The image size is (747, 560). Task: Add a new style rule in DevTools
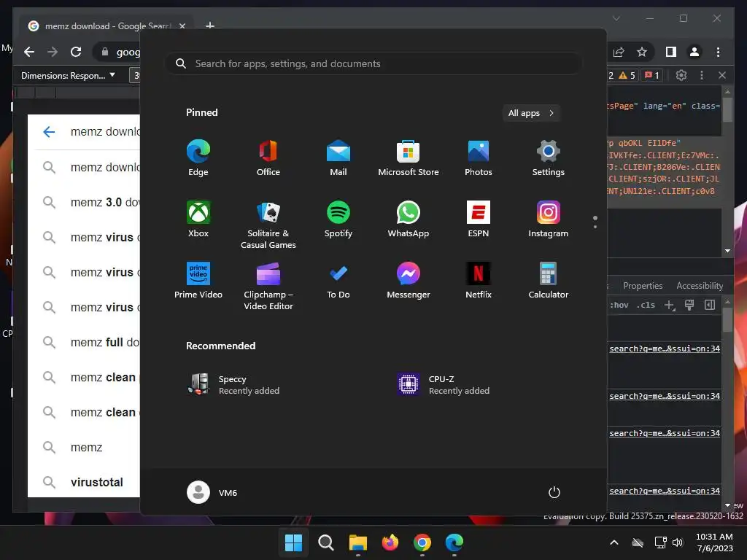[670, 306]
